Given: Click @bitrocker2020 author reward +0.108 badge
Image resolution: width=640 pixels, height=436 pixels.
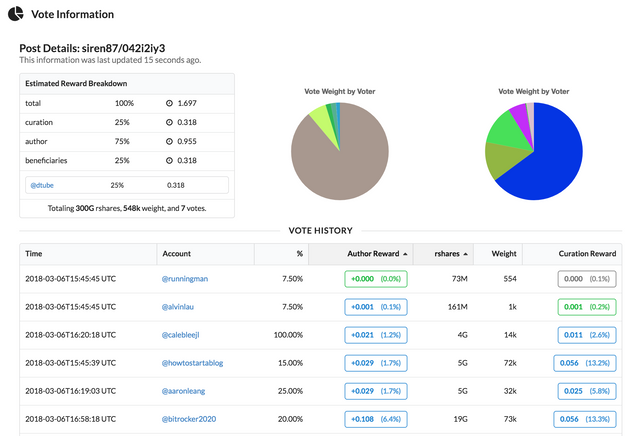Looking at the screenshot, I should [x=376, y=419].
